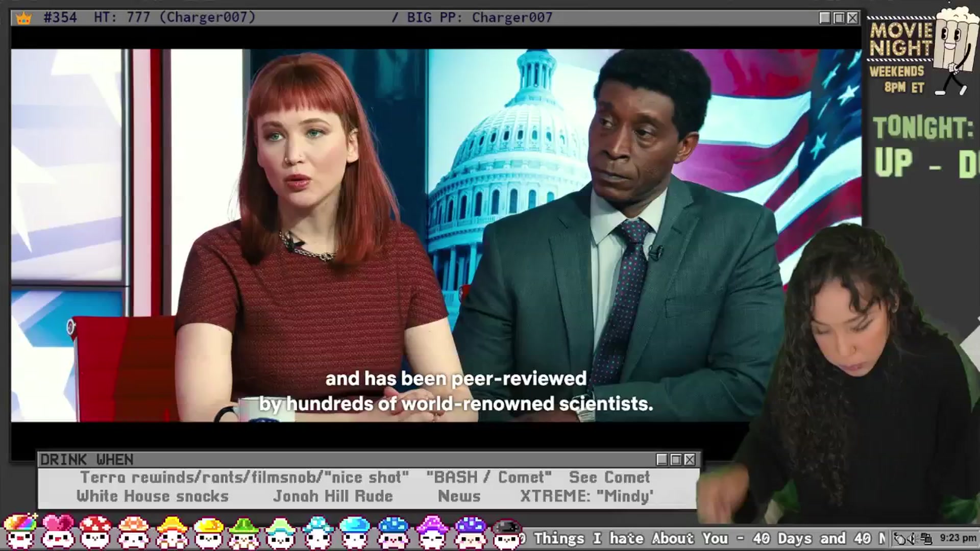980x551 pixels.
Task: Click the '"BASH / Comet"' rule
Action: 488,477
